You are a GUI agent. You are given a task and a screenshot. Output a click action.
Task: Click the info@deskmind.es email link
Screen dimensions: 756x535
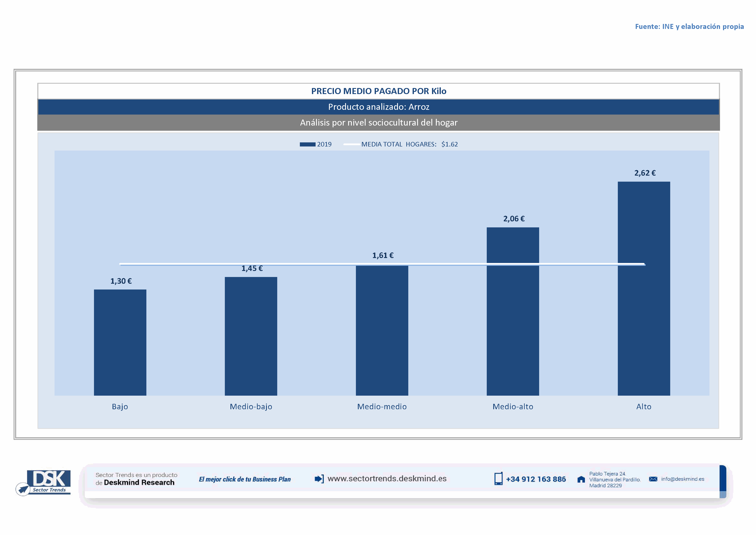click(682, 479)
